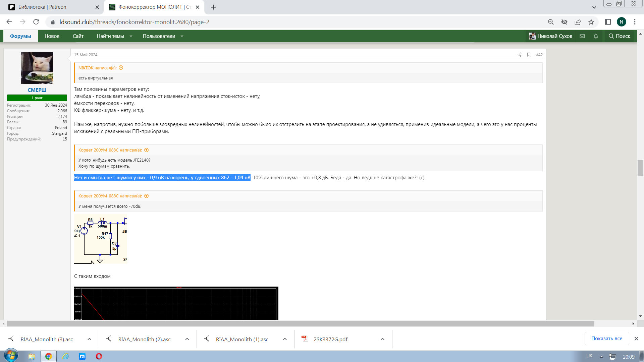This screenshot has height=362, width=644.
Task: Expand options for RIAA_Monolith (3).asc download
Action: pyautogui.click(x=90, y=339)
